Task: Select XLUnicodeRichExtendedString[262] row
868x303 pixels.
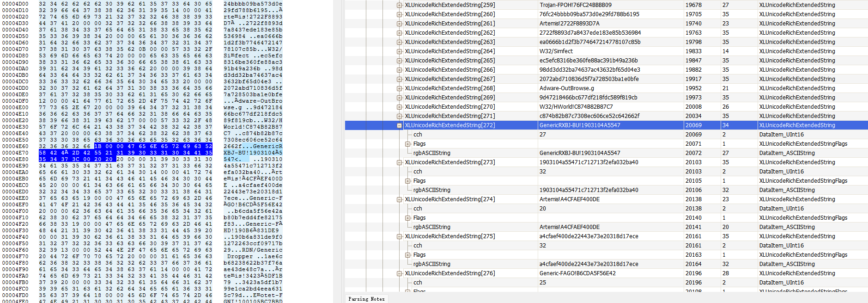Action: coord(606,33)
